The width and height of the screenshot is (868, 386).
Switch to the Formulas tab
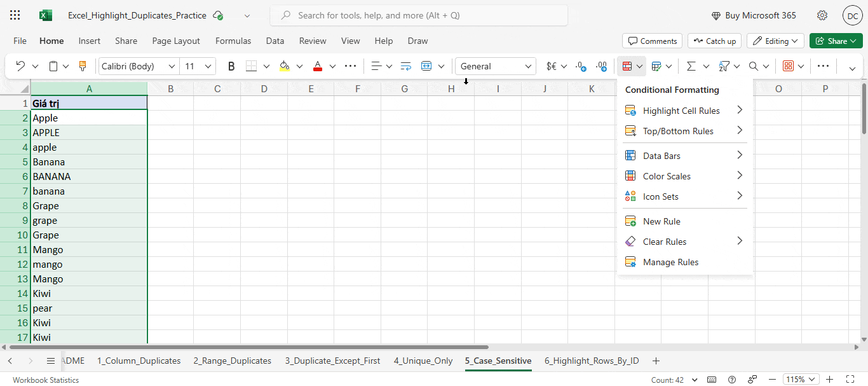point(233,41)
